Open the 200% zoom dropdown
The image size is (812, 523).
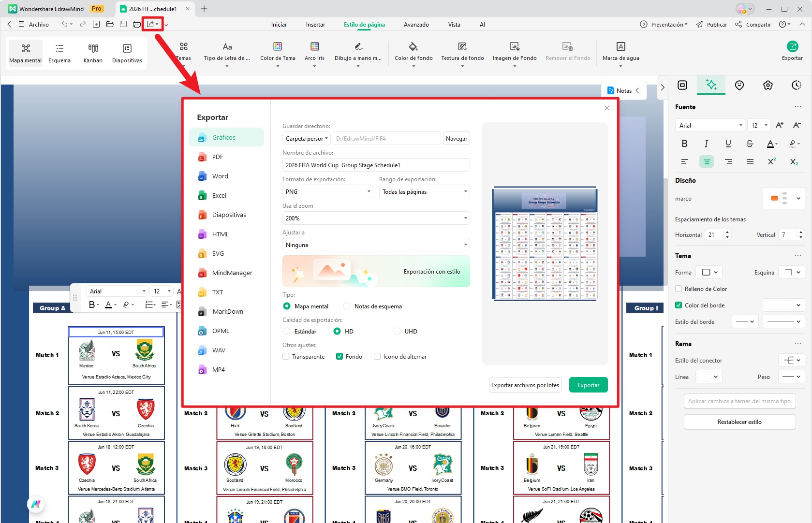376,218
